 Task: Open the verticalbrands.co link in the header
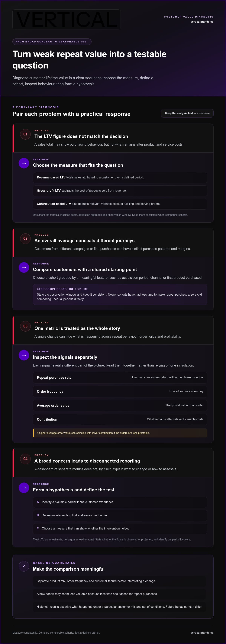[202, 22]
